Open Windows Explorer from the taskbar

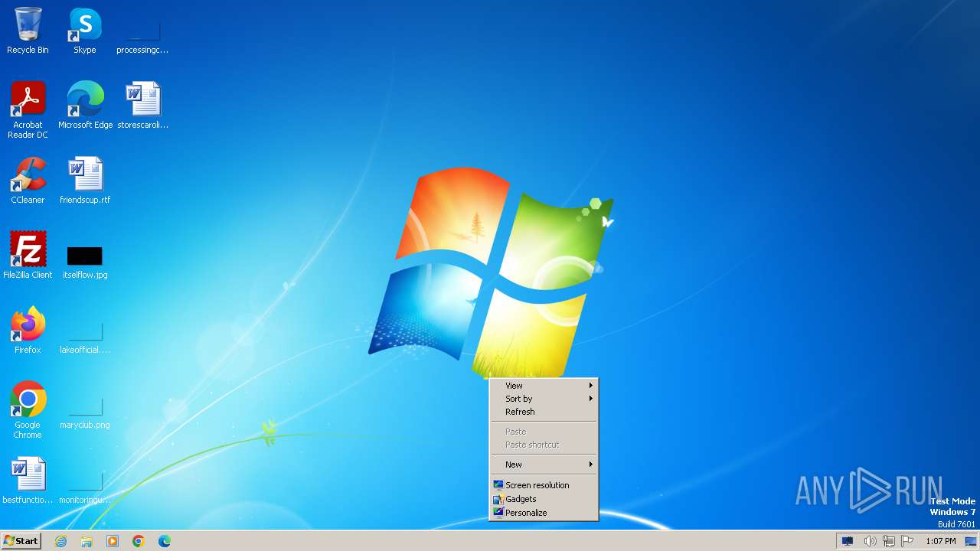[x=87, y=541]
